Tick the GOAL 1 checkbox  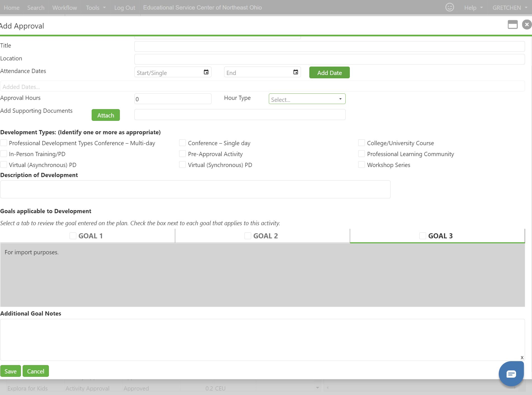(73, 236)
